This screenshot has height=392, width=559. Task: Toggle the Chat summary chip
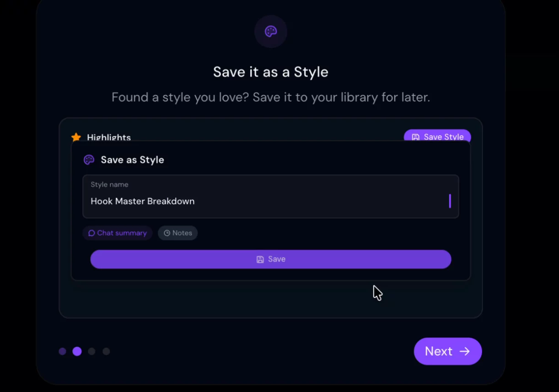click(x=118, y=233)
